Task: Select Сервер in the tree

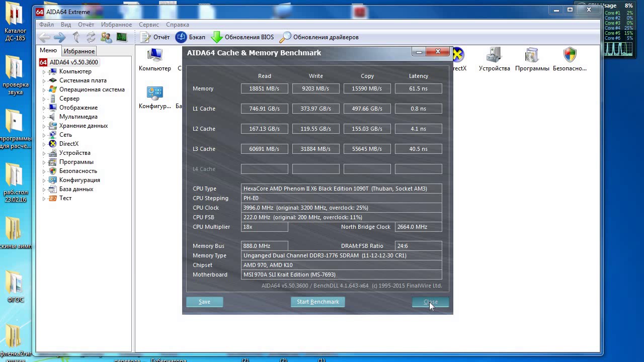Action: tap(69, 99)
